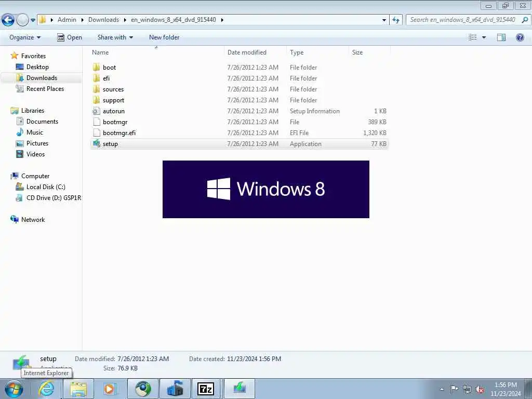Click the EFI File type cell
The width and height of the screenshot is (532, 399).
pos(299,132)
